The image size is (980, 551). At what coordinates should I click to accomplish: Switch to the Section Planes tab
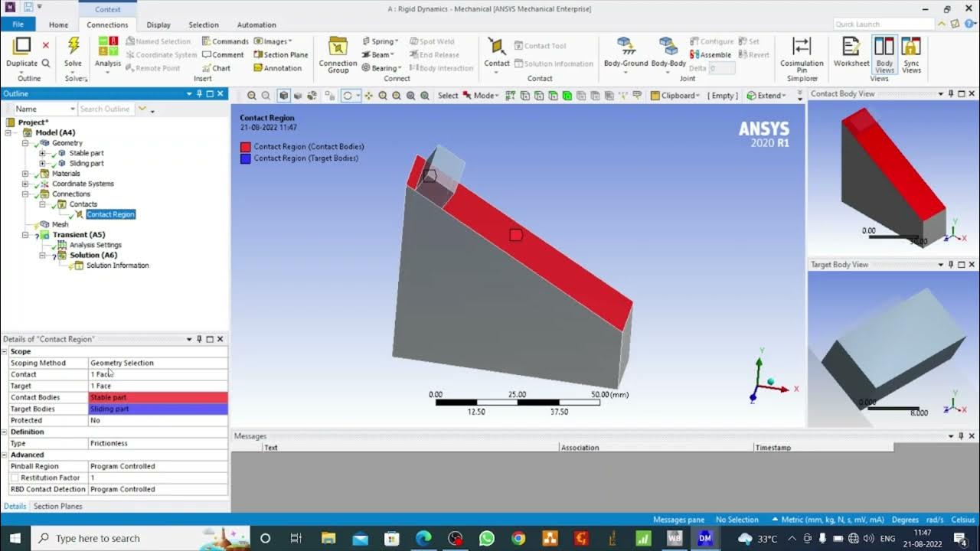pyautogui.click(x=58, y=507)
